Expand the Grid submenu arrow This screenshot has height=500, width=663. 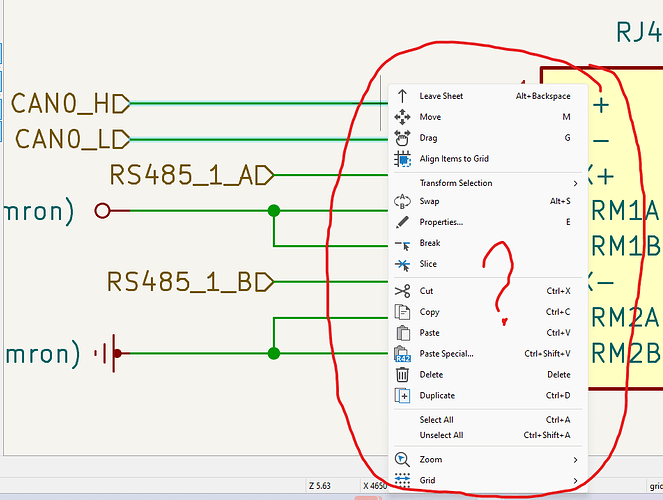coord(575,481)
